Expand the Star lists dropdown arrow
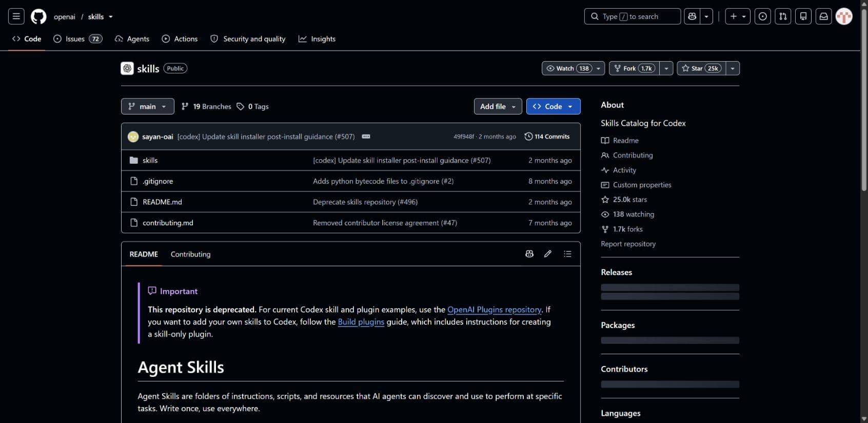 coord(733,68)
